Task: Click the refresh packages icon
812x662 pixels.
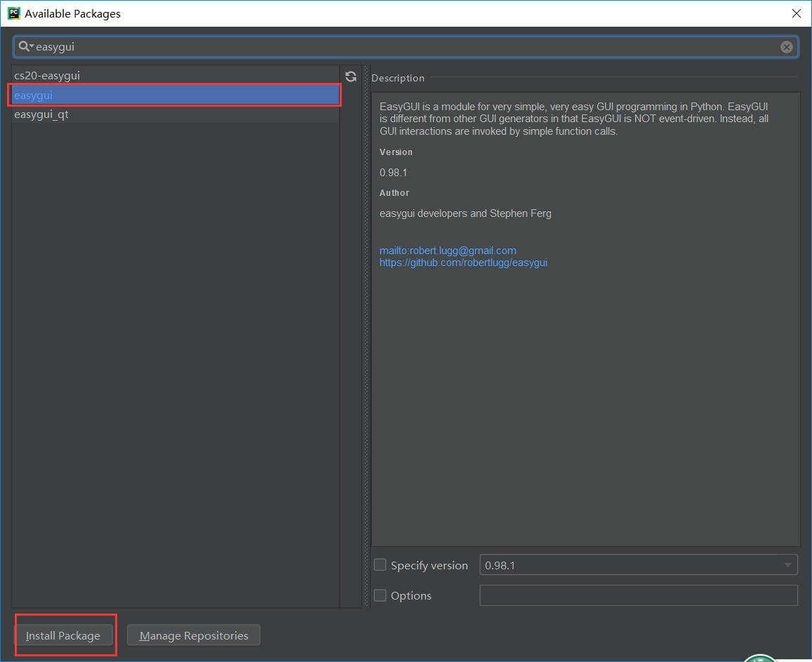Action: (350, 77)
